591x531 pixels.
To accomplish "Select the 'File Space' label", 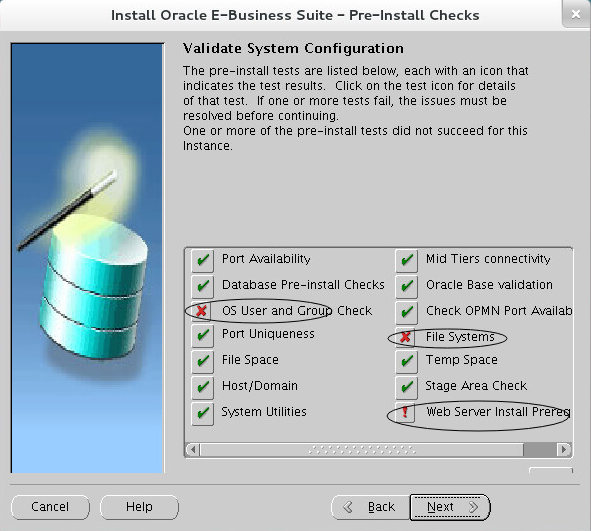I will [250, 360].
